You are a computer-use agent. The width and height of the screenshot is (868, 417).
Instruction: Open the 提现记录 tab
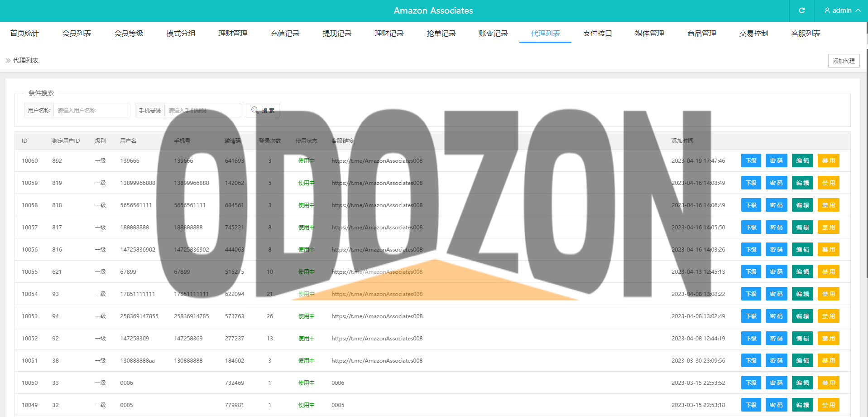337,34
